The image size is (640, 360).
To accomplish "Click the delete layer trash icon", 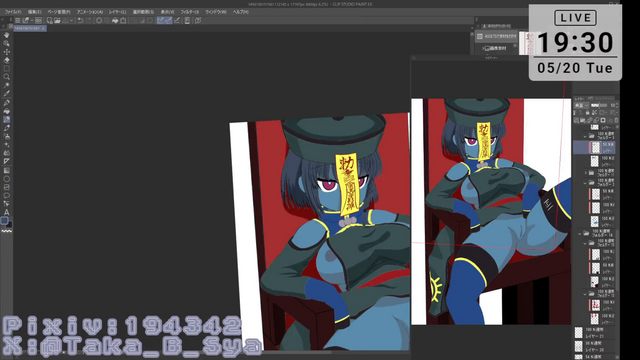I will [x=616, y=120].
